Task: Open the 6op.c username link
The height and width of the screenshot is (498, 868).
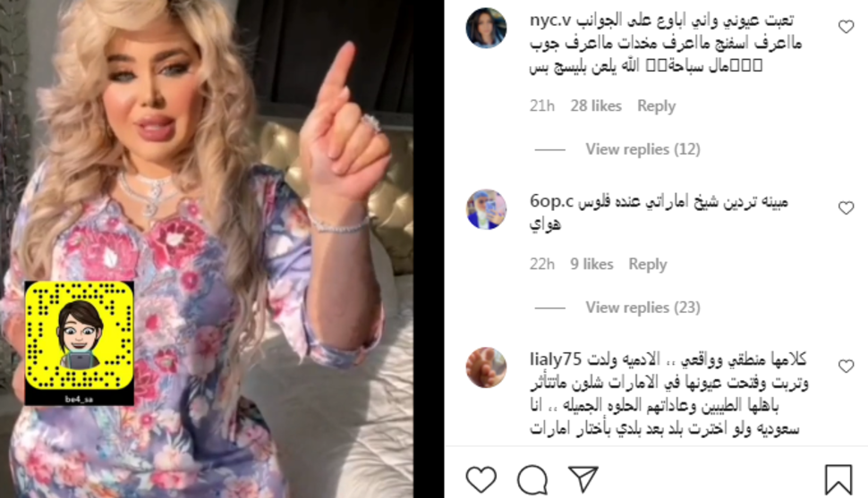Action: tap(551, 201)
